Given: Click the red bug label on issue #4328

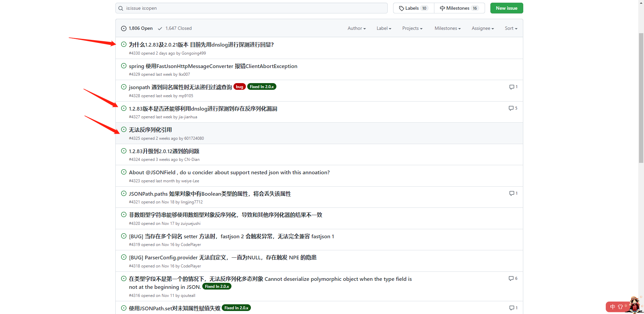Looking at the screenshot, I should (x=239, y=87).
